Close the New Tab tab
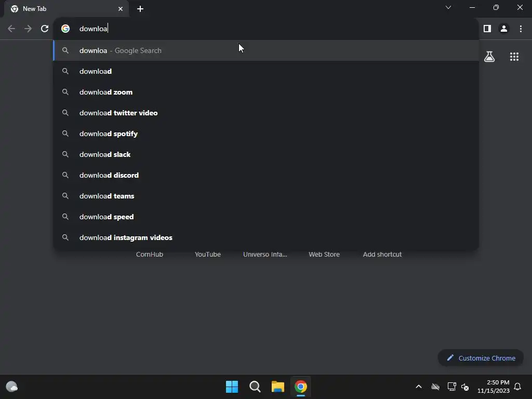This screenshot has height=399, width=532. pyautogui.click(x=121, y=9)
